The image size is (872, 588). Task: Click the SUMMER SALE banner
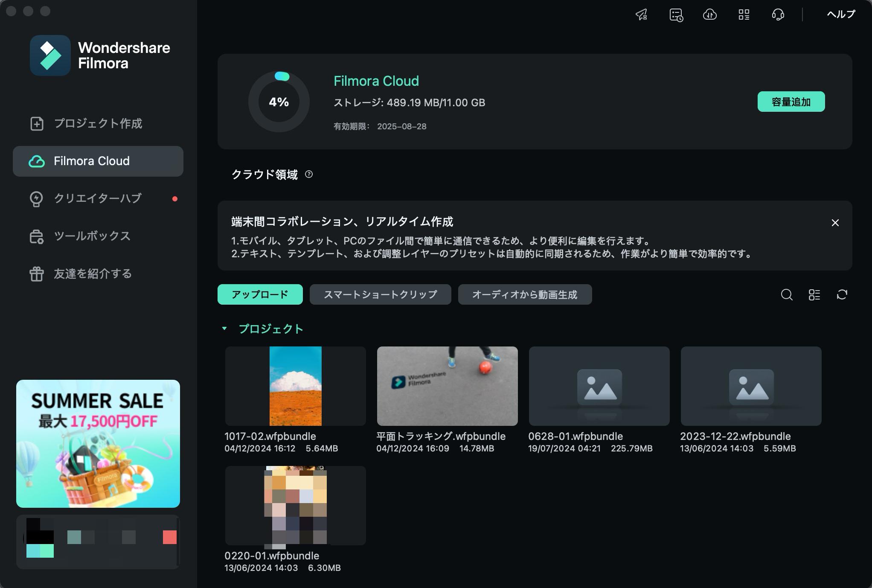tap(98, 444)
